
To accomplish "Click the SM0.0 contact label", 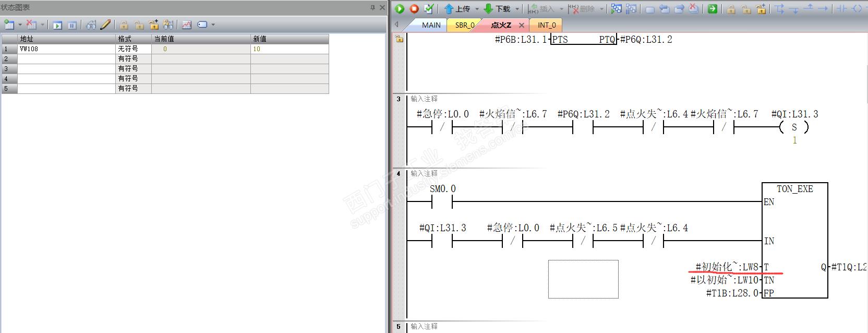I will (442, 188).
